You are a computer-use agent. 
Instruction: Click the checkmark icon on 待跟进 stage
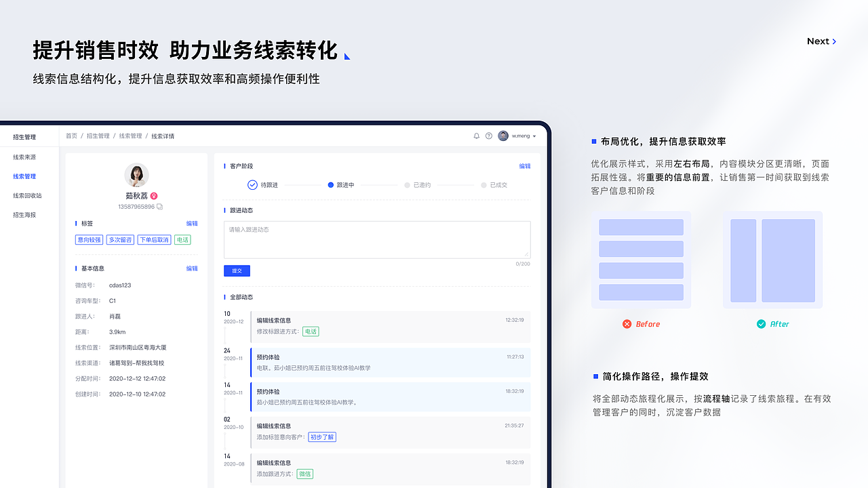click(250, 184)
